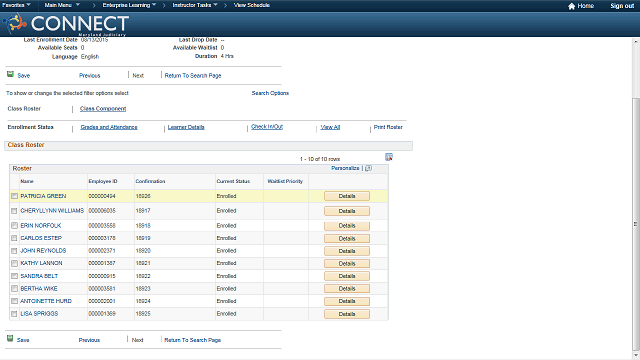Expand Enterprise Learning breadcrumb dropdown
Screen dimensions: 640x360
click(129, 5)
